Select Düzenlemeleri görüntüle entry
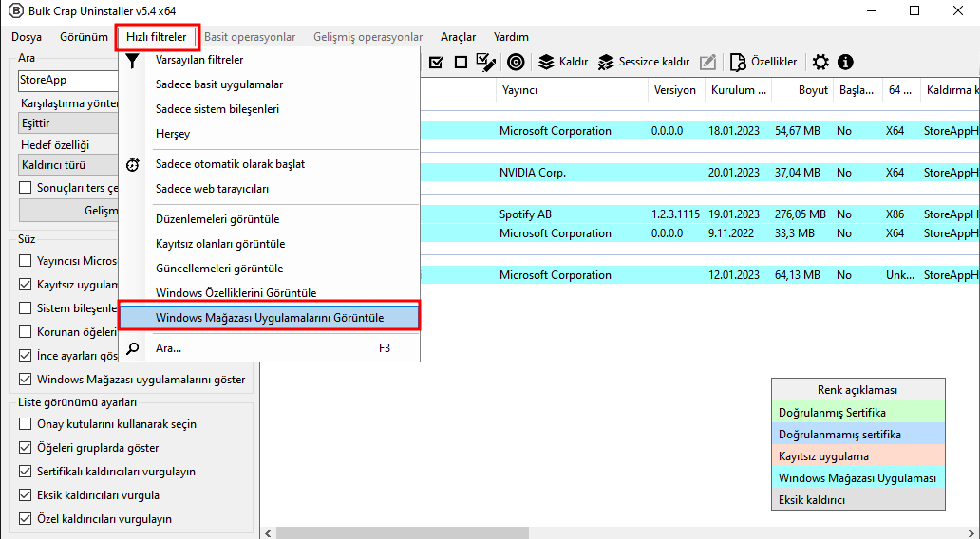The height and width of the screenshot is (539, 980). pos(269,219)
